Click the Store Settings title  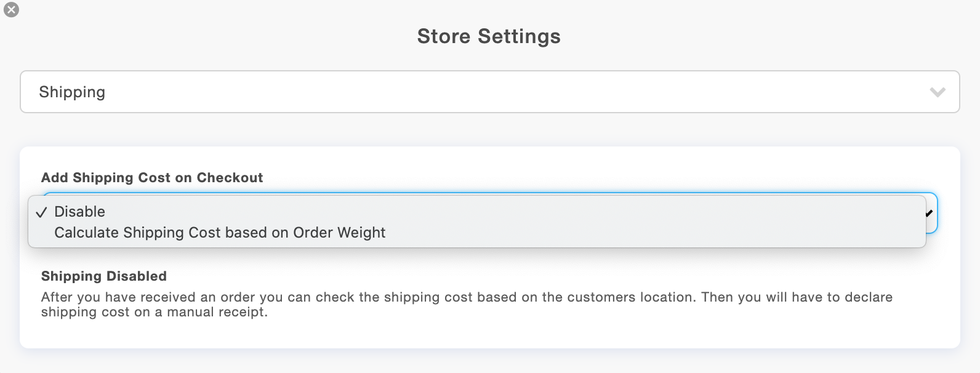(489, 36)
